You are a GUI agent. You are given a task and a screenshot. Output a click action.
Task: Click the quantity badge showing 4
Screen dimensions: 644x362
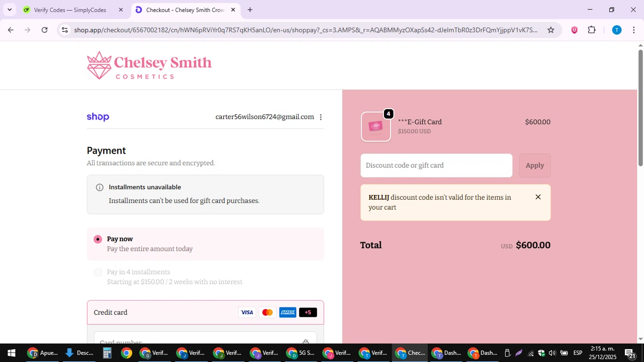coord(388,114)
